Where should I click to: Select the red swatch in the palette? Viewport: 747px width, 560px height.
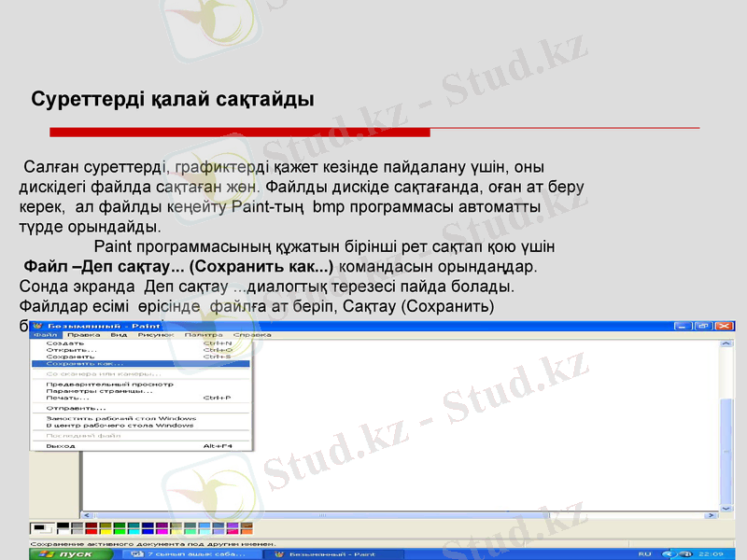91,529
